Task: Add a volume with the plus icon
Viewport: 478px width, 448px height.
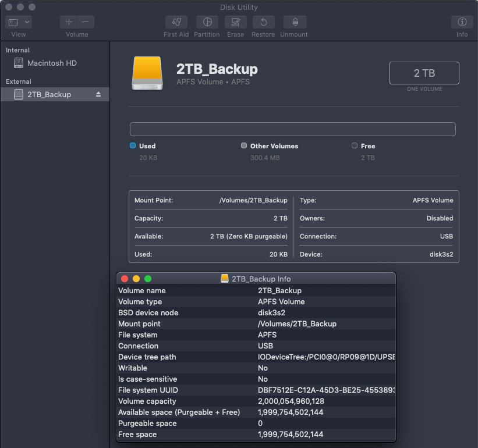Action: (69, 22)
